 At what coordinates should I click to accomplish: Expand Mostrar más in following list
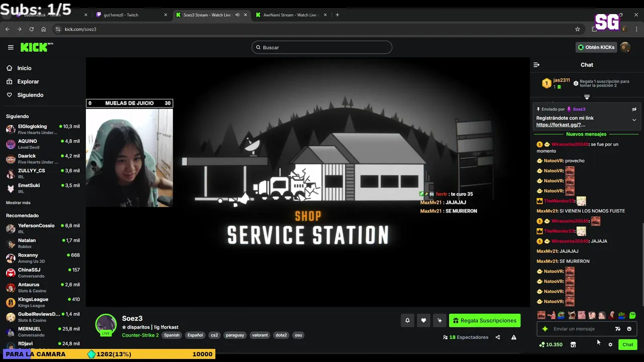pos(18,203)
